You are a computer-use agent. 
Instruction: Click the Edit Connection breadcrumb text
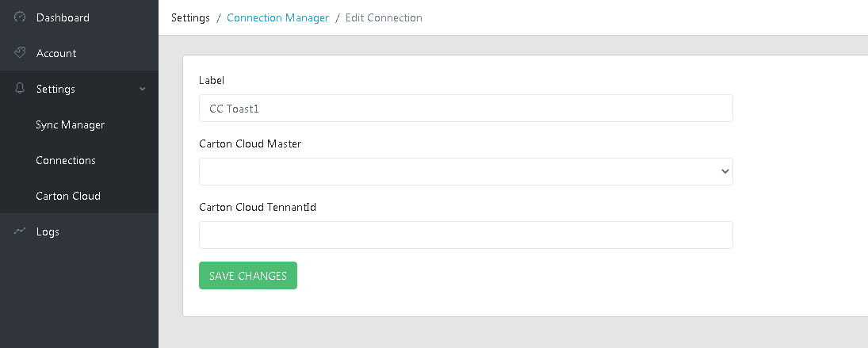tap(384, 17)
